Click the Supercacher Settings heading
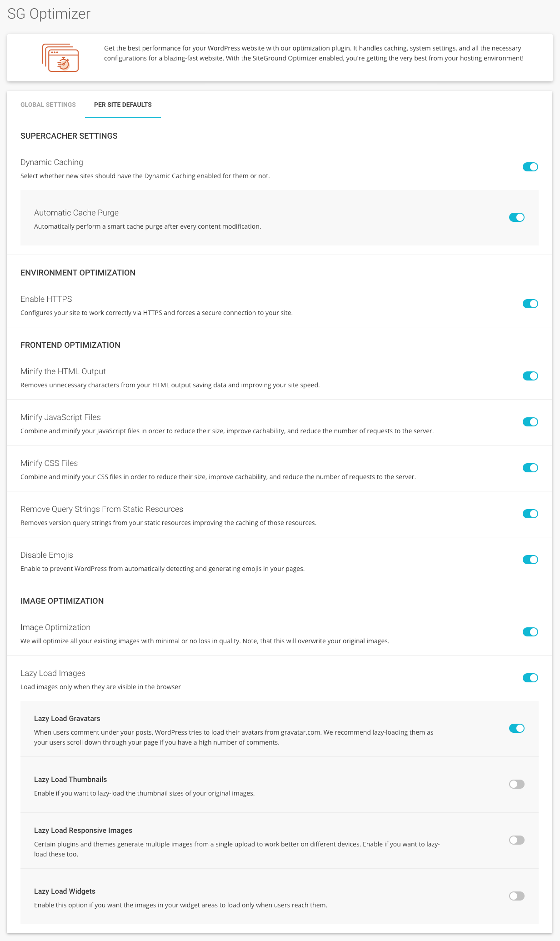The width and height of the screenshot is (560, 941). pyautogui.click(x=69, y=136)
